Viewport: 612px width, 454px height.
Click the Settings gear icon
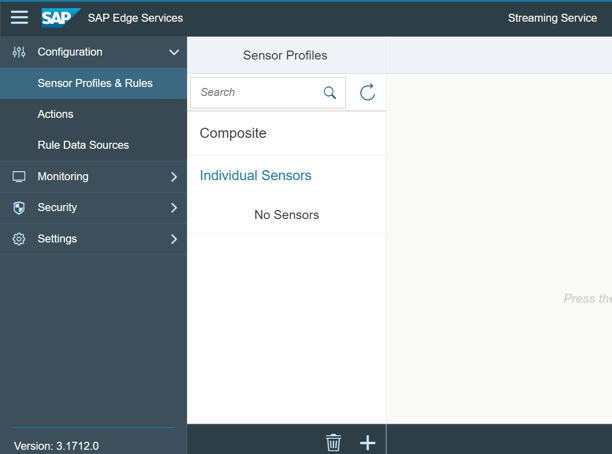pos(19,239)
